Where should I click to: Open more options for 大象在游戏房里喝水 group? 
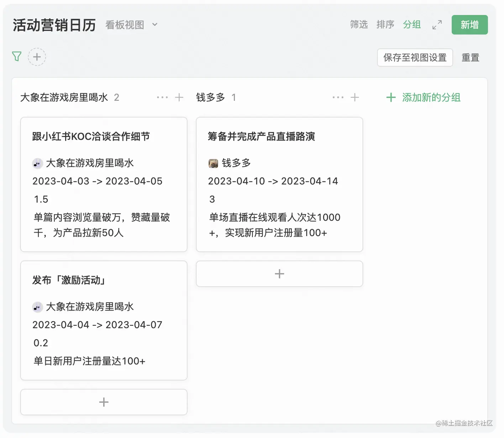pyautogui.click(x=162, y=97)
